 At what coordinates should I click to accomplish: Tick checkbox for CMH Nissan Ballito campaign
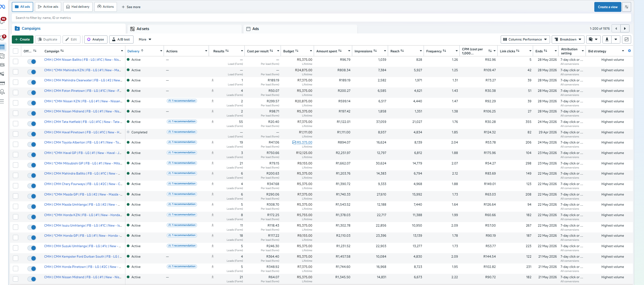(16, 61)
